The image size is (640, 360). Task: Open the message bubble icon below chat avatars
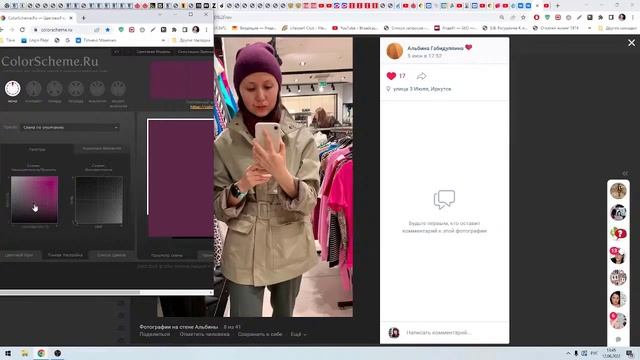click(618, 339)
